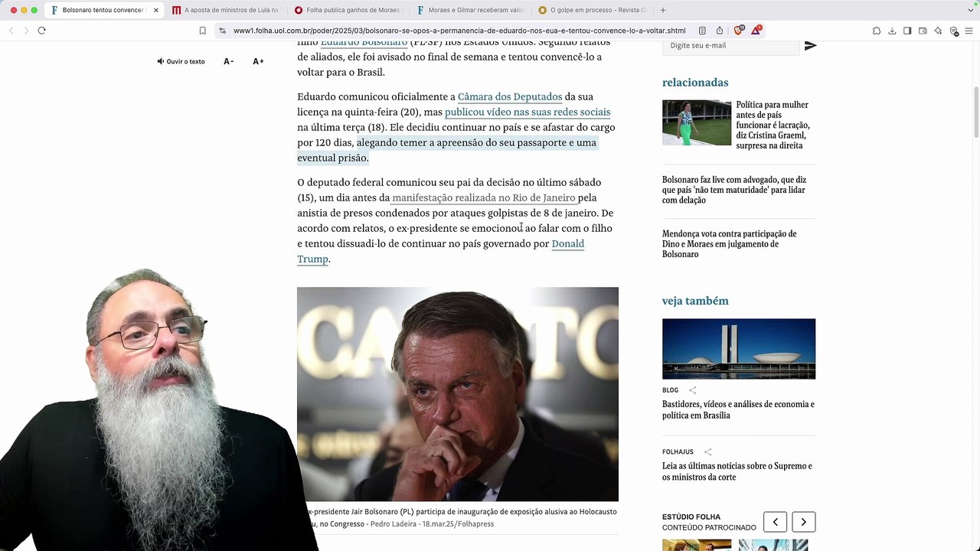This screenshot has height=551, width=980.
Task: Open the Bastidores, vídeos e análises blog link
Action: (x=738, y=410)
